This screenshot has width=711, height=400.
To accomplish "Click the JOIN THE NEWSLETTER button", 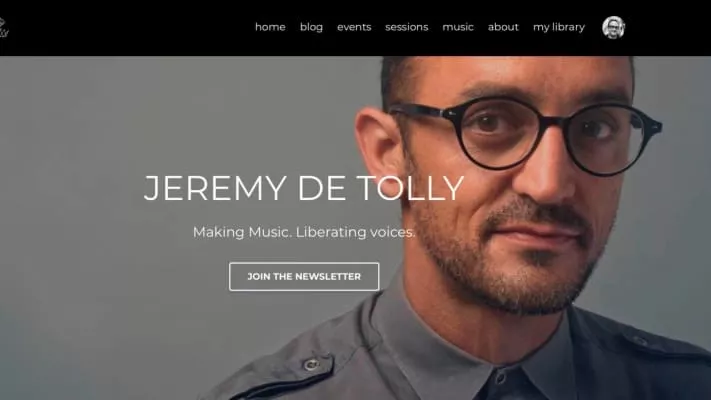I will (304, 277).
